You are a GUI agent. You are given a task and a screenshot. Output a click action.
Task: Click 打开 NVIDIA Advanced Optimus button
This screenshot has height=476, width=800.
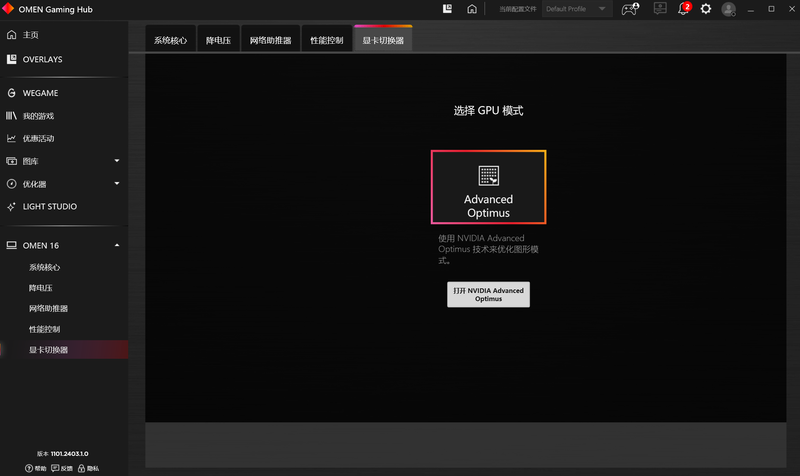pyautogui.click(x=488, y=294)
